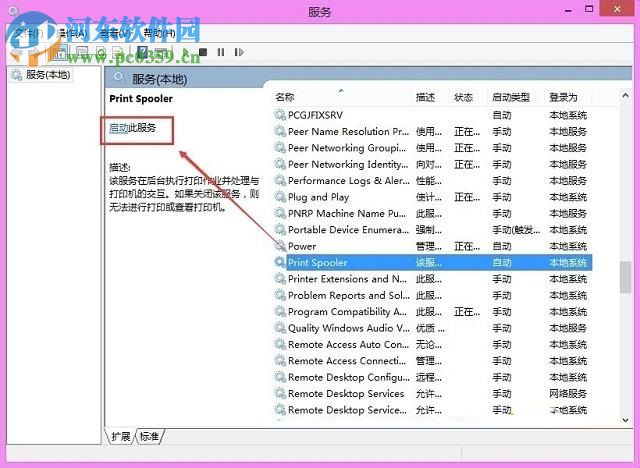The height and width of the screenshot is (468, 640).
Task: Select 服务(本地) in the left tree
Action: coord(48,75)
